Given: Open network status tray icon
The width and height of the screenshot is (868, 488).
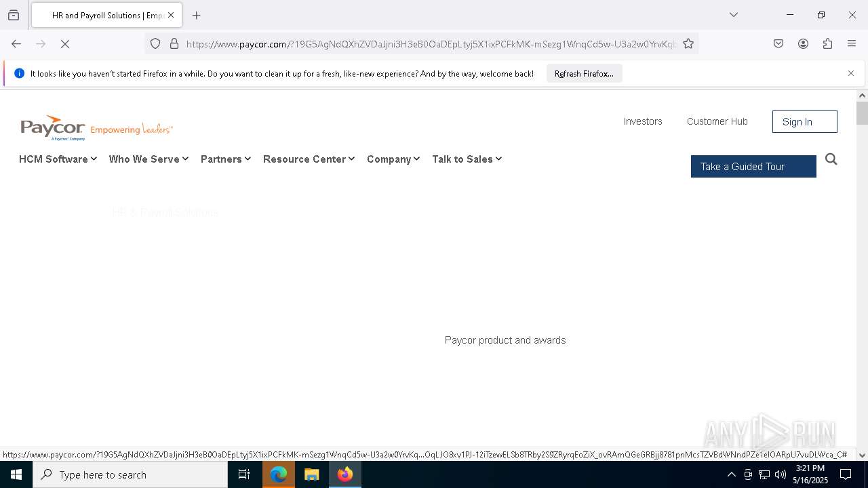Looking at the screenshot, I should [764, 474].
